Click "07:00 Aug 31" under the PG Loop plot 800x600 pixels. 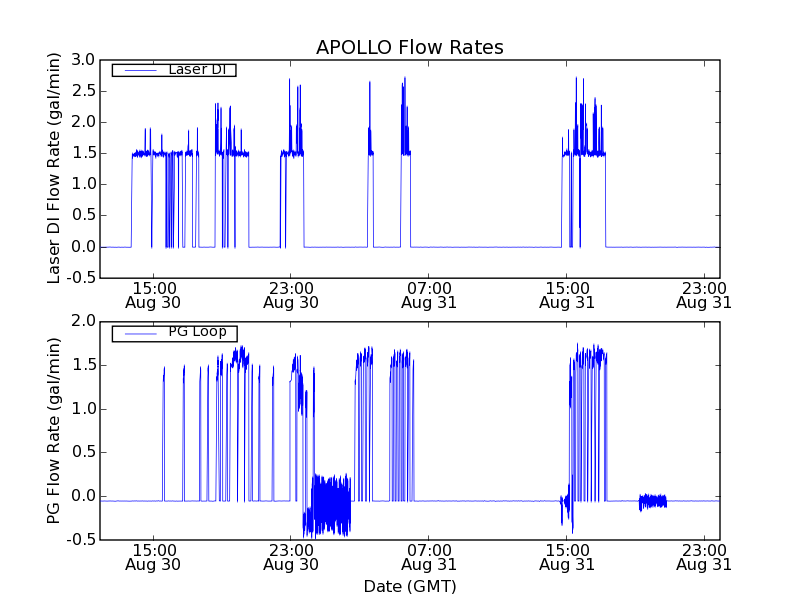429,558
